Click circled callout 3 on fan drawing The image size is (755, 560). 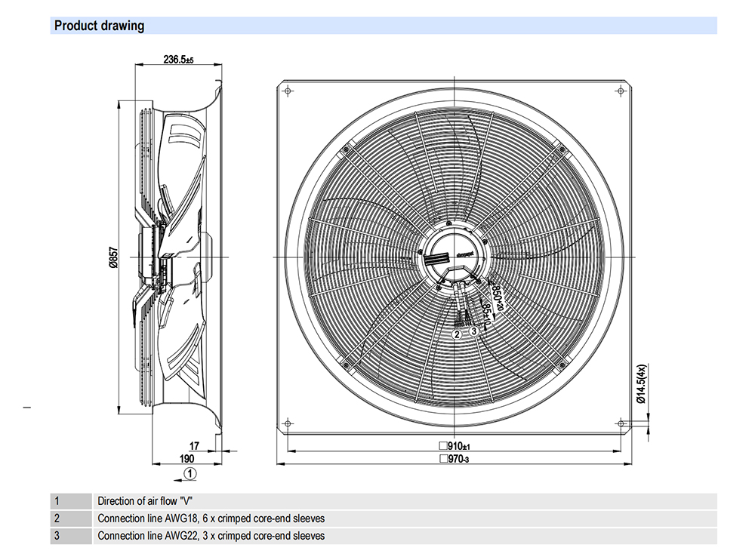pos(474,331)
